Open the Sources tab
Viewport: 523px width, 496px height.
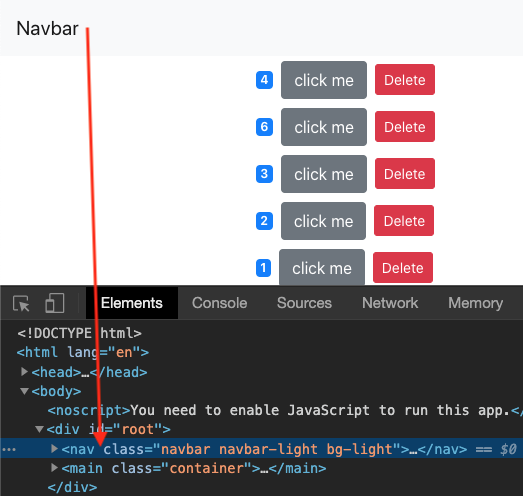tap(304, 303)
